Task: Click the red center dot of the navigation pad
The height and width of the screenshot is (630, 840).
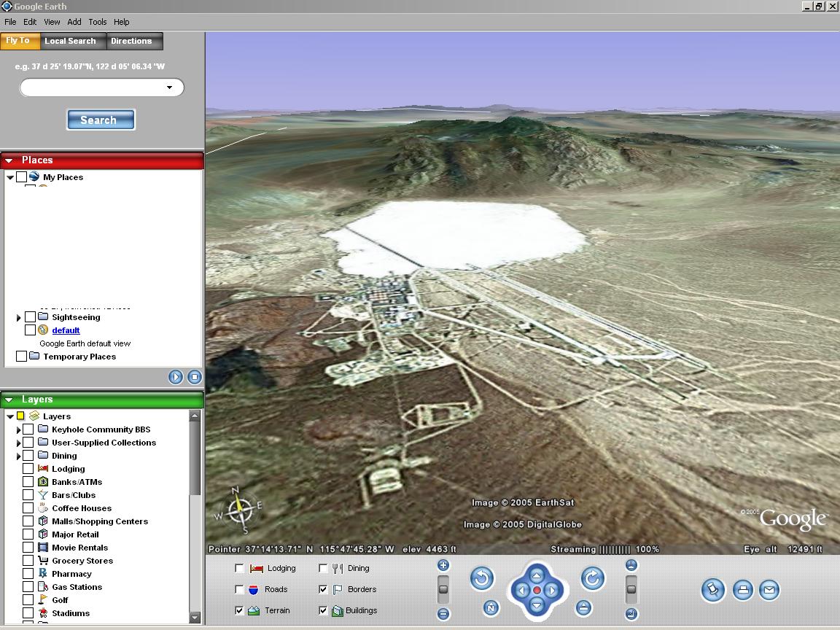Action: pyautogui.click(x=537, y=591)
